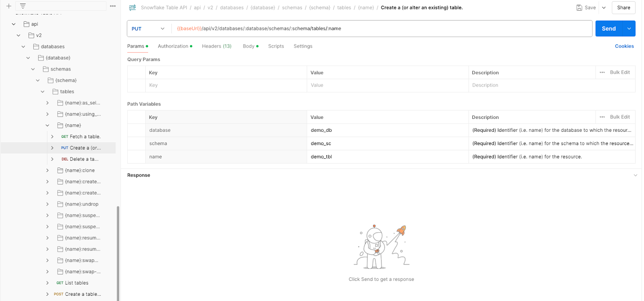Expand the {name}:clone folder
The image size is (644, 301).
click(47, 170)
